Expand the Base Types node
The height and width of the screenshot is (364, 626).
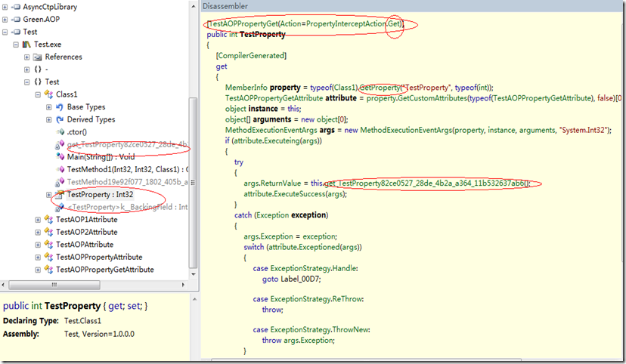click(x=48, y=106)
